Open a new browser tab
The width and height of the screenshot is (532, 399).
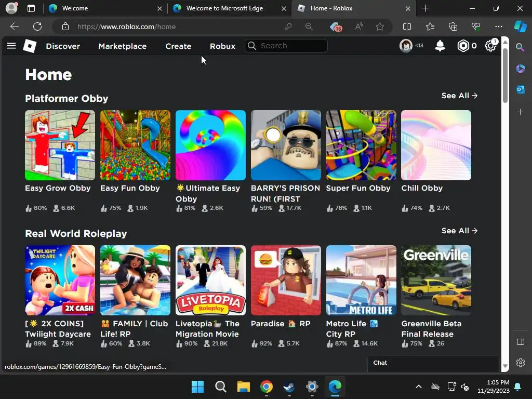tap(425, 8)
